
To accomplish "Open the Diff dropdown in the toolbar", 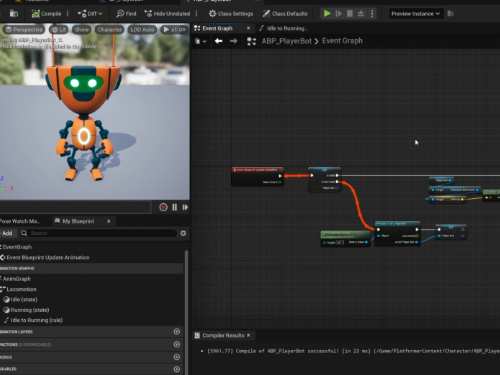I will click(90, 14).
